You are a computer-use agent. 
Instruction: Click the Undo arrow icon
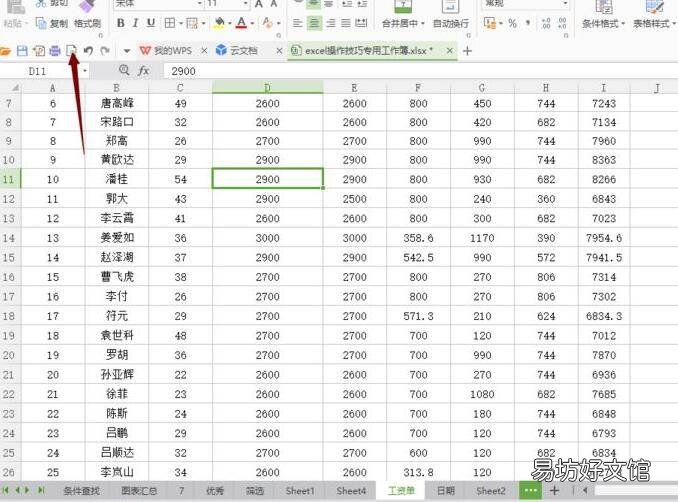88,51
